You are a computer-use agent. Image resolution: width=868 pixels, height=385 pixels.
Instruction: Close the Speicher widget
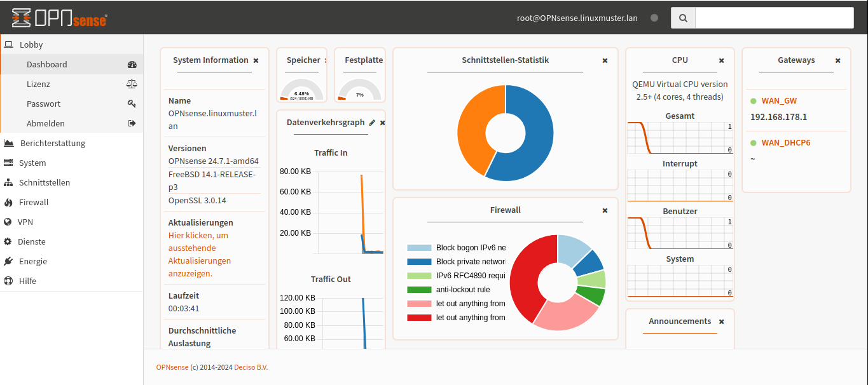326,60
